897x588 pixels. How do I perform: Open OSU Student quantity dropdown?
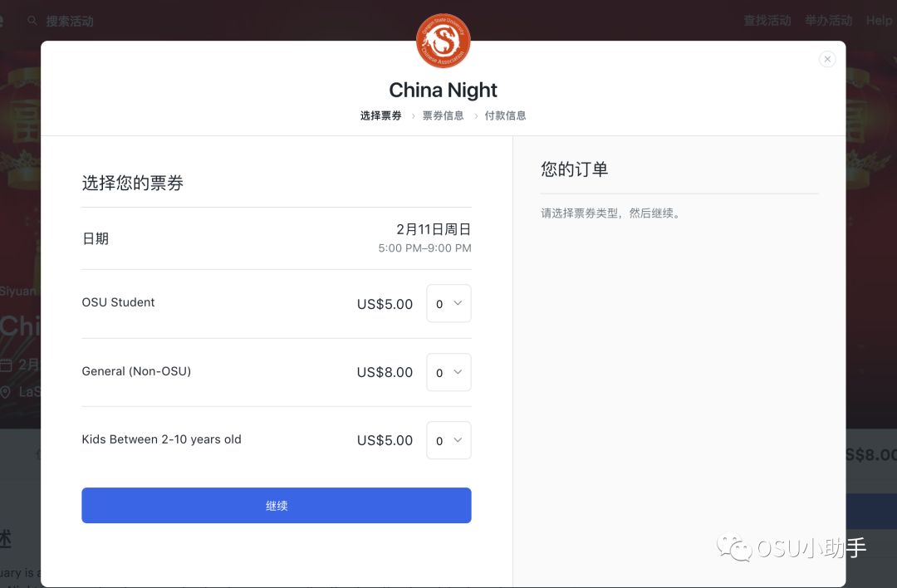(449, 303)
